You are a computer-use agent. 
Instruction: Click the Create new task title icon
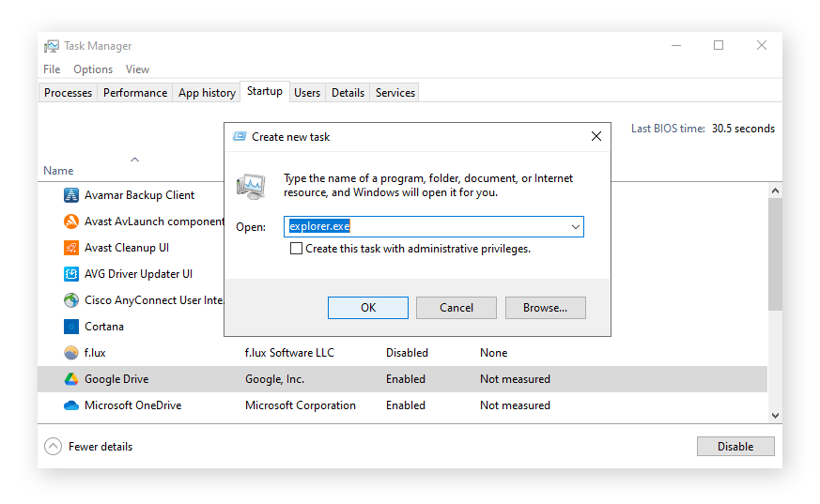240,136
